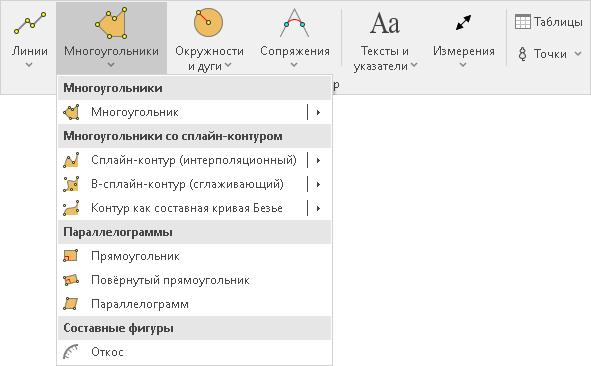The image size is (591, 366).
Task: Pick the Параллелограмм shape icon
Action: [71, 304]
